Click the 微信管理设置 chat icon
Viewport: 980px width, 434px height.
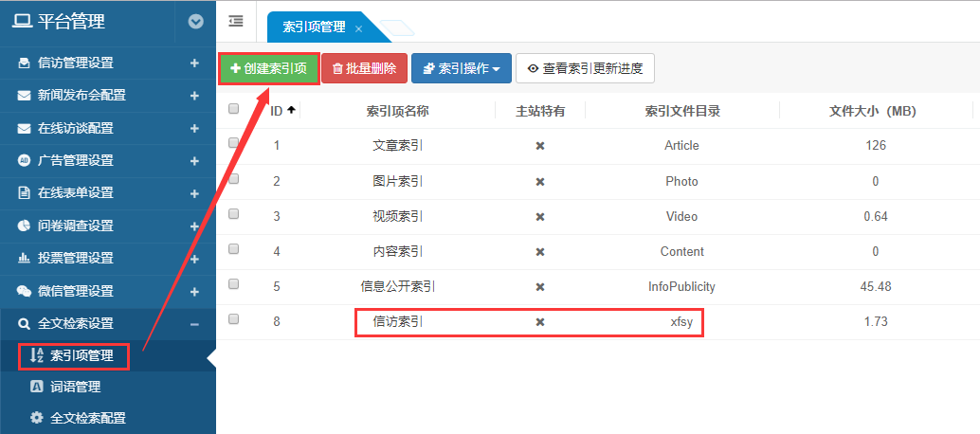[25, 291]
